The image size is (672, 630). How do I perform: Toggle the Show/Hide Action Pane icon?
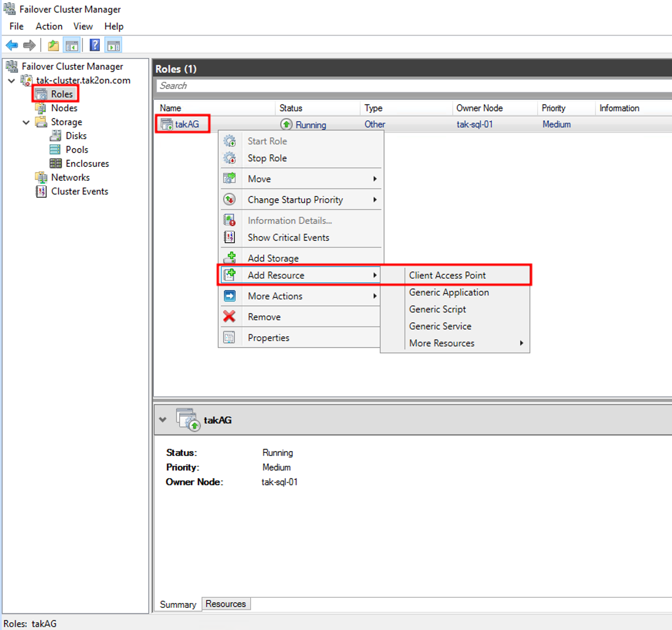point(113,45)
